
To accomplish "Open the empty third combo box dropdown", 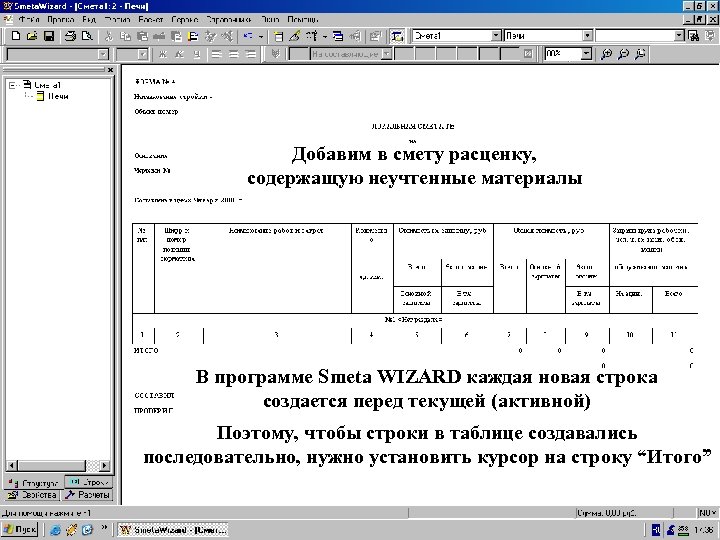I will [x=679, y=36].
